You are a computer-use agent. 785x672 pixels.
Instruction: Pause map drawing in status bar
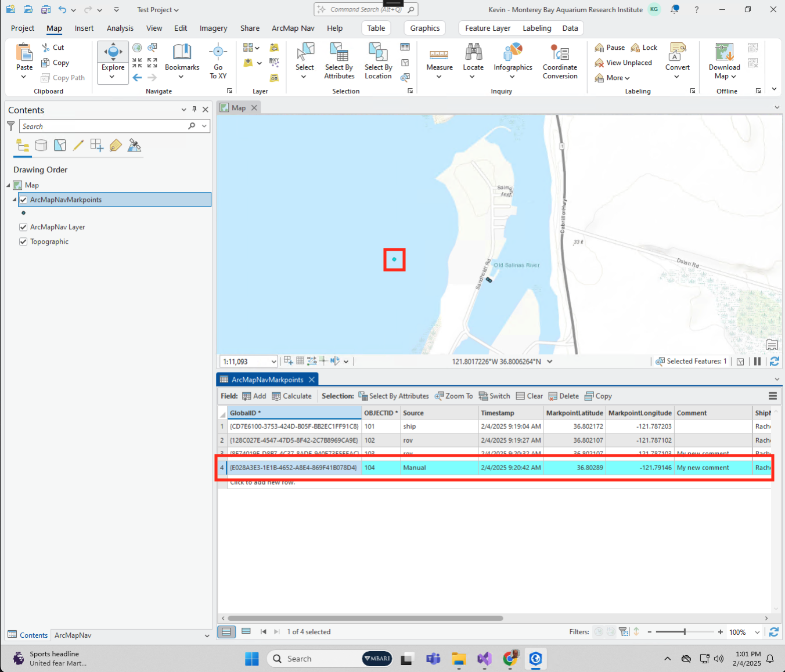757,362
